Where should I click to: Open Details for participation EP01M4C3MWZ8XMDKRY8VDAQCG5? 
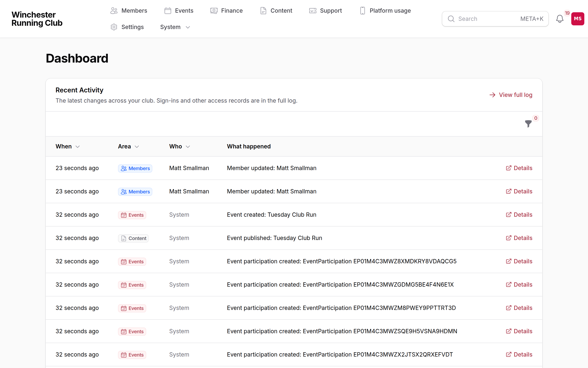point(519,261)
